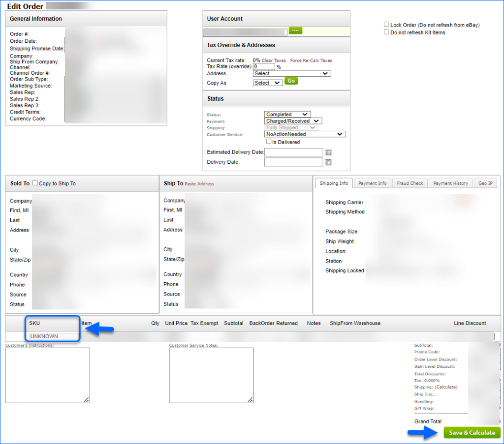The image size is (504, 444).
Task: Enable the Lock Order checkbox
Action: pyautogui.click(x=387, y=24)
